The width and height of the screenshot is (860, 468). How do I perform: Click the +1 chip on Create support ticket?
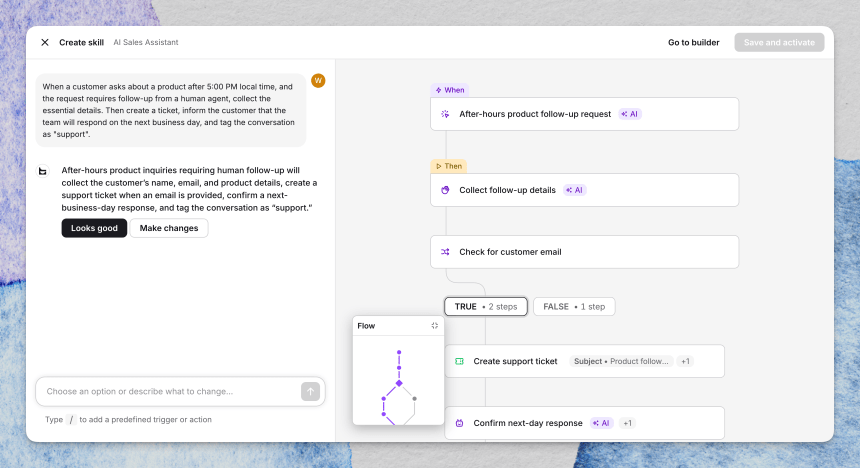click(x=685, y=361)
